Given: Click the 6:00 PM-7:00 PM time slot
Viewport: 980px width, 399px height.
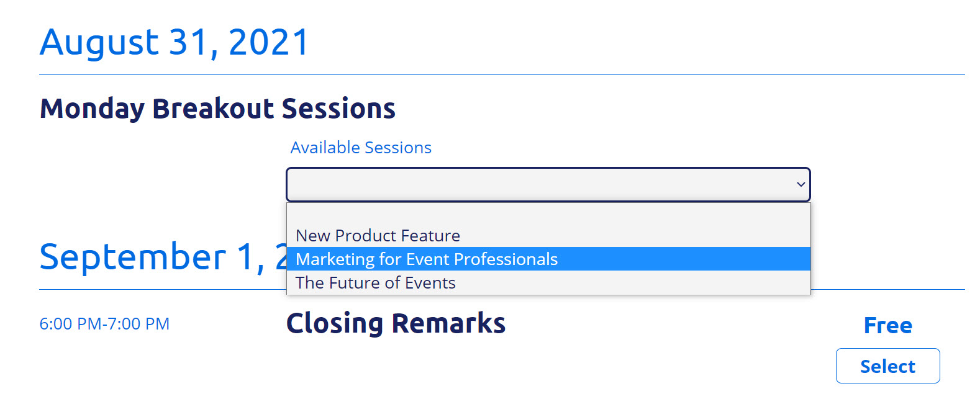Looking at the screenshot, I should tap(105, 323).
